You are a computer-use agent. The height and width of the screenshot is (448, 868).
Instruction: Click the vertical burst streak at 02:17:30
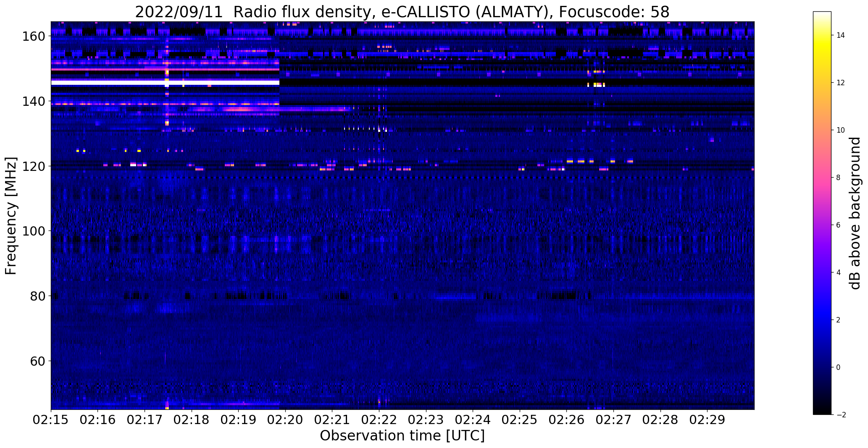167,80
